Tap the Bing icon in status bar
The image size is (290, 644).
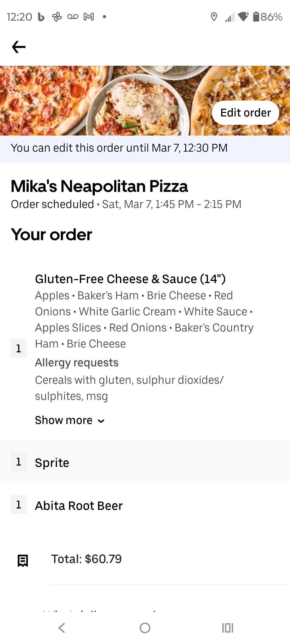tap(41, 17)
